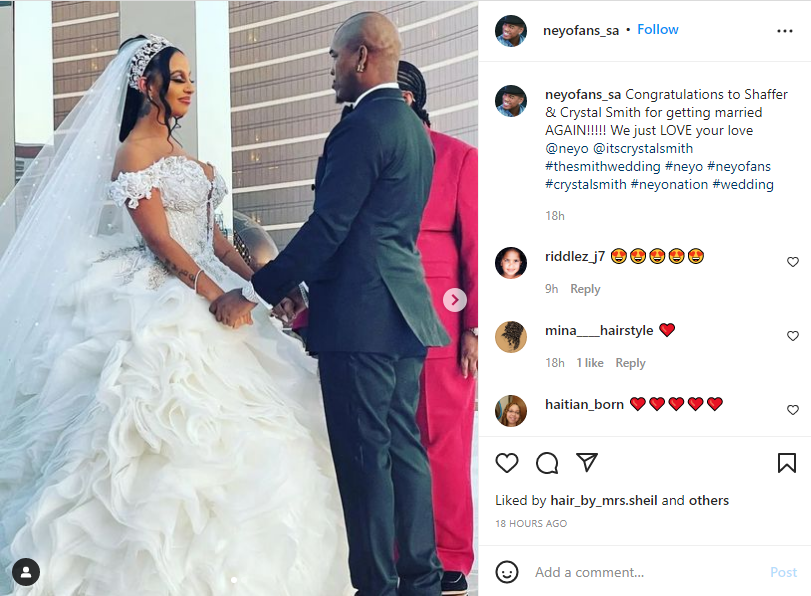Image resolution: width=811 pixels, height=596 pixels.
Task: Follow the neyofans_sa account
Action: 657,29
